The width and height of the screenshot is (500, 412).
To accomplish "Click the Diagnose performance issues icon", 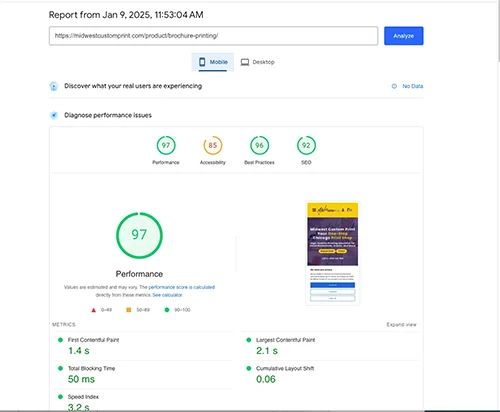I will [x=54, y=115].
